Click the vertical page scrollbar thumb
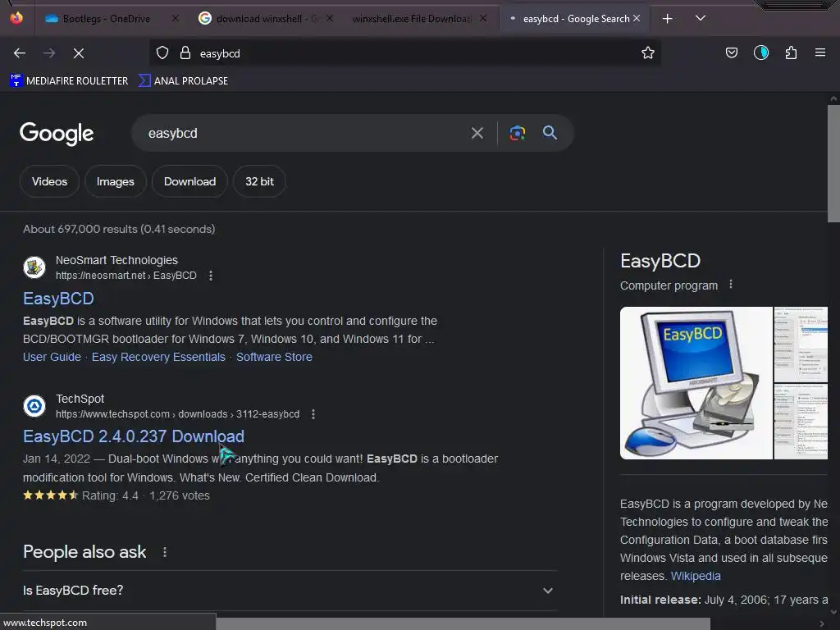The image size is (840, 630). (x=833, y=163)
